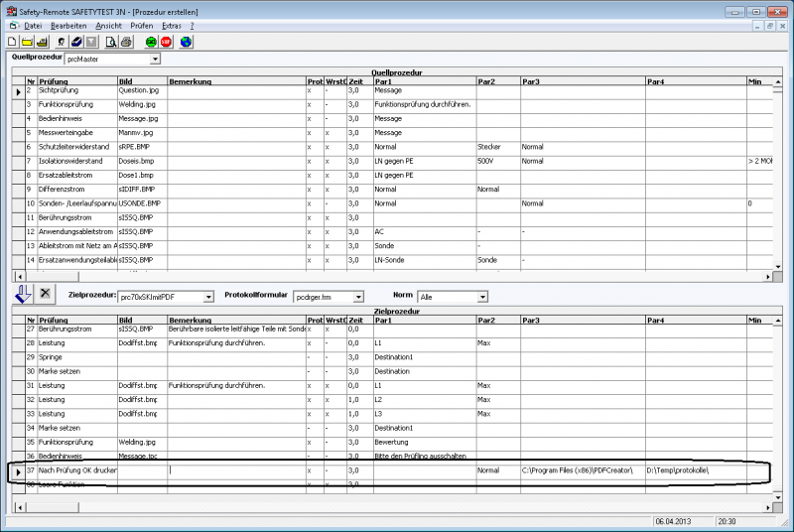This screenshot has height=532, width=794.
Task: Click the Par1 column header in Quellprozedur grid
Action: click(x=425, y=81)
